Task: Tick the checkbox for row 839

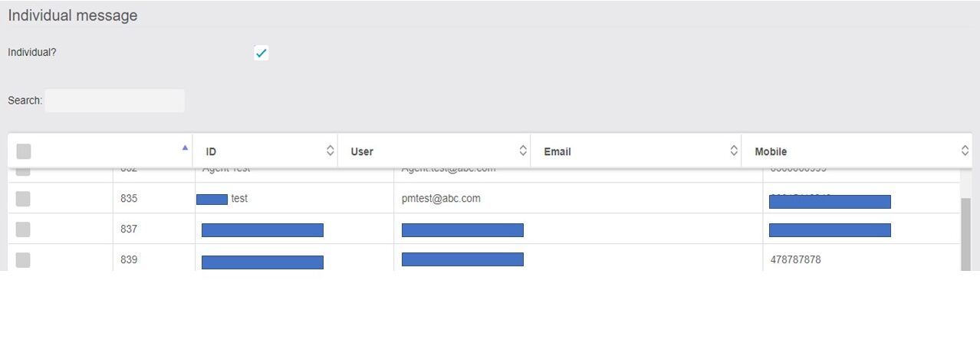Action: [23, 260]
